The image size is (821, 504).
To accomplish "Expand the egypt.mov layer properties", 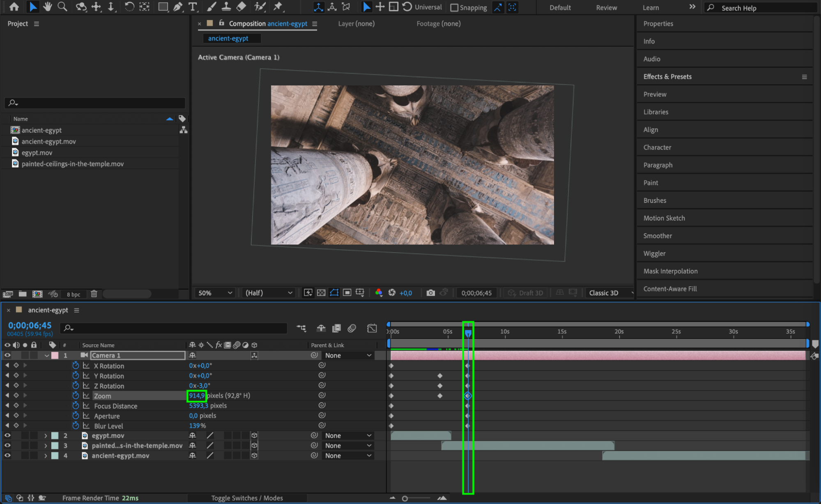I will coord(46,435).
